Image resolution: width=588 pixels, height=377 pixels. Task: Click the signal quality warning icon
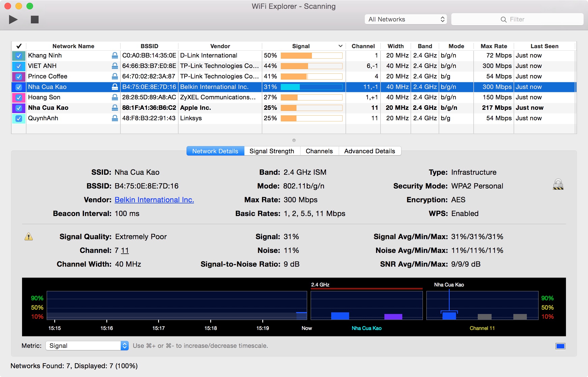(29, 237)
